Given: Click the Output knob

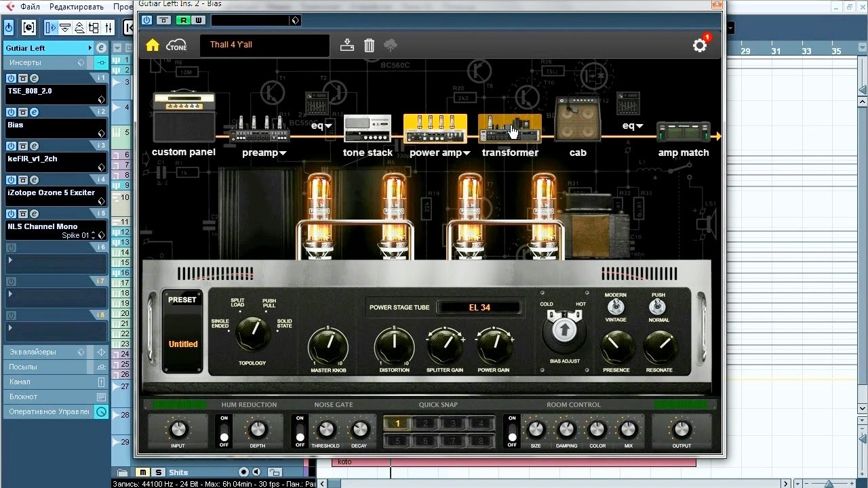Looking at the screenshot, I should coord(682,429).
